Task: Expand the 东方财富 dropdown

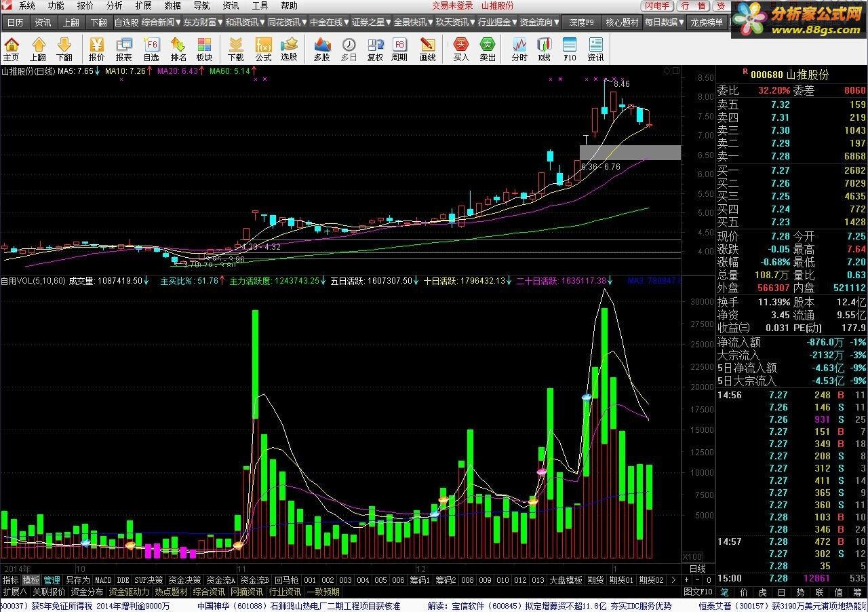Action: tap(203, 22)
